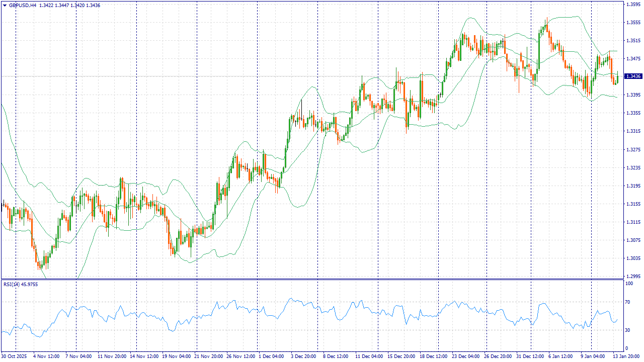644x362 pixels.
Task: Select the GBPUSD,H4 chart symbol label
Action: click(x=23, y=5)
